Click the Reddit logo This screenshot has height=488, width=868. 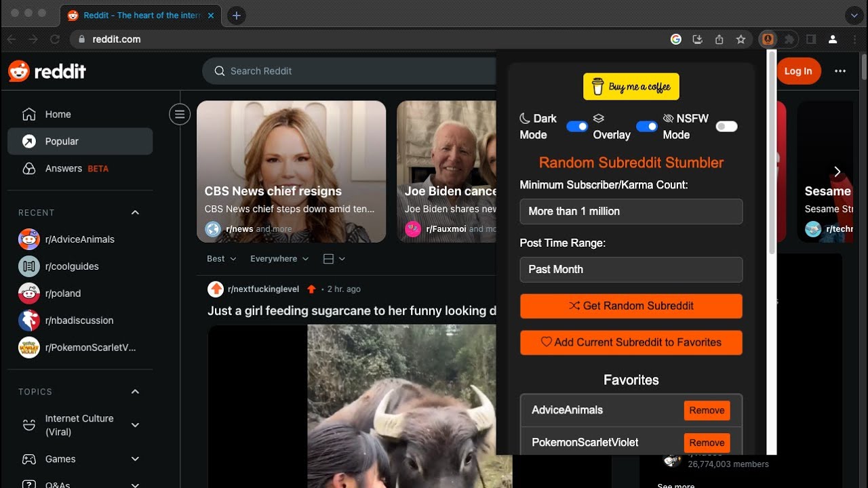[x=47, y=71]
